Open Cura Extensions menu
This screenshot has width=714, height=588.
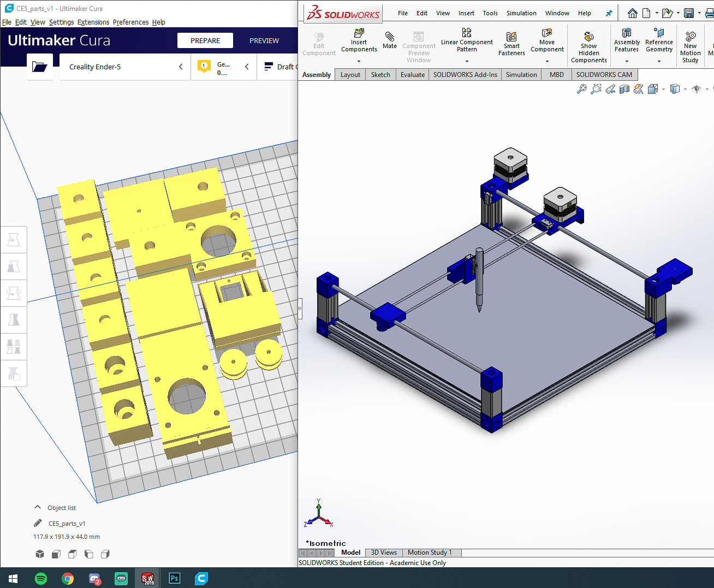tap(93, 22)
